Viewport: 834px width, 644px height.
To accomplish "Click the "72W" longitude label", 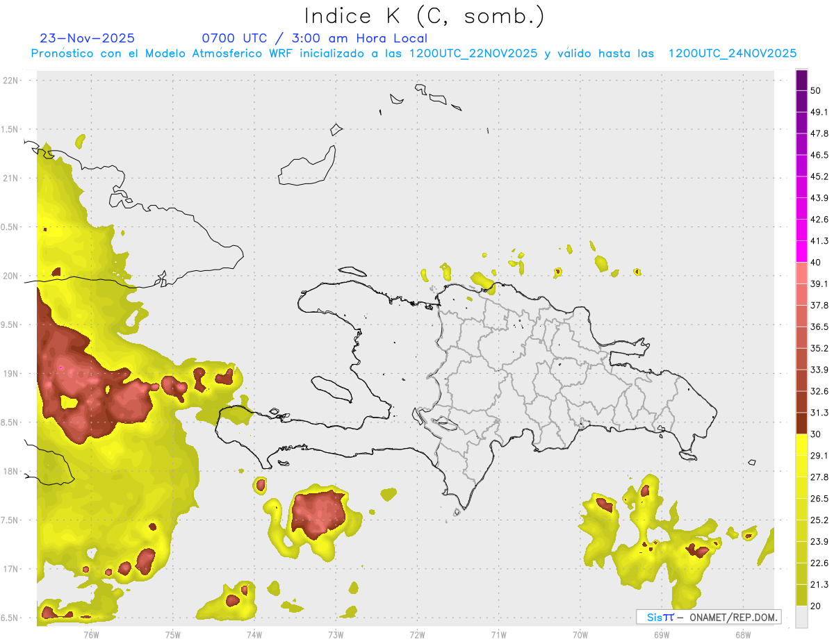I will (x=417, y=634).
